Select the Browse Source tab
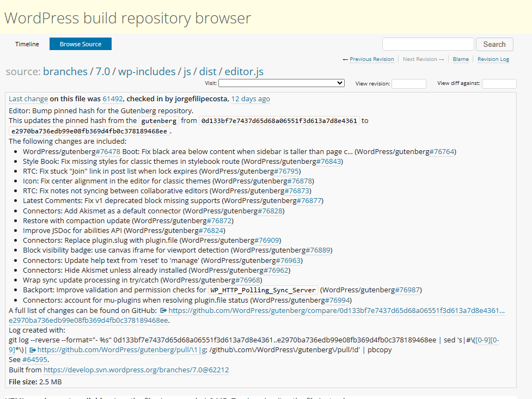The width and height of the screenshot is (532, 399). 81,44
